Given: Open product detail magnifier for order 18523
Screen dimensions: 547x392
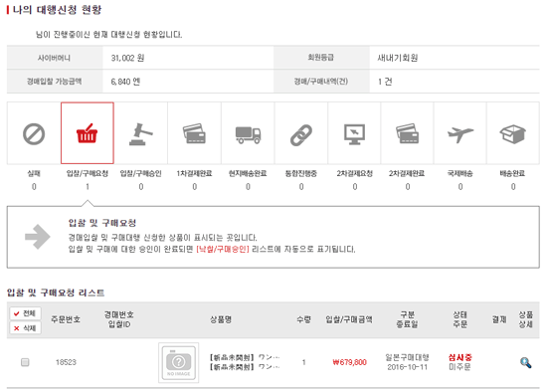Looking at the screenshot, I should [x=525, y=362].
